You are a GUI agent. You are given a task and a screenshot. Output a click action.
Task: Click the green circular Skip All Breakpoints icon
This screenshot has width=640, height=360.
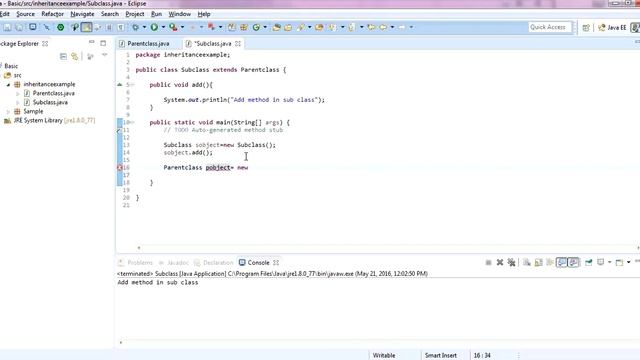point(60,27)
